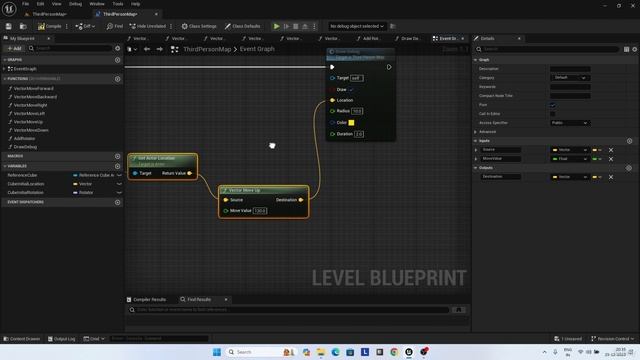Add a new macro with plus icon
The image size is (640, 360).
pyautogui.click(x=118, y=156)
